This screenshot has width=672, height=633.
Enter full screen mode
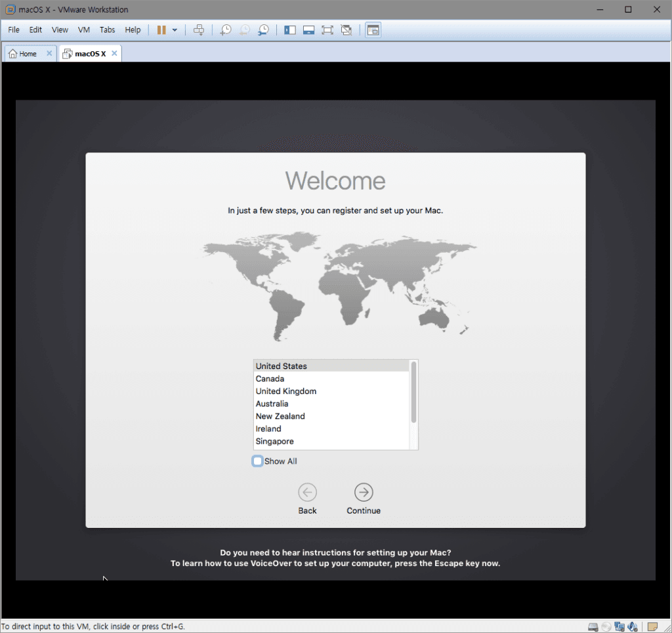coord(327,30)
